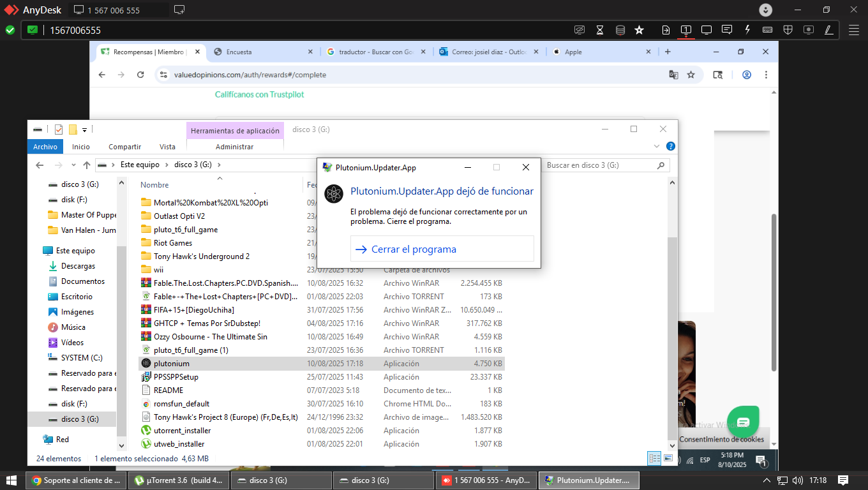This screenshot has height=490, width=868.
Task: Click AnyDesk privacy mode crossed-screen icon
Action: click(x=579, y=30)
